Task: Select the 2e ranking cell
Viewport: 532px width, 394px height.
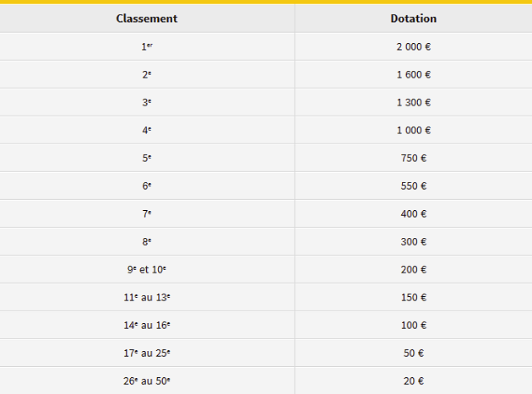Action: point(147,74)
